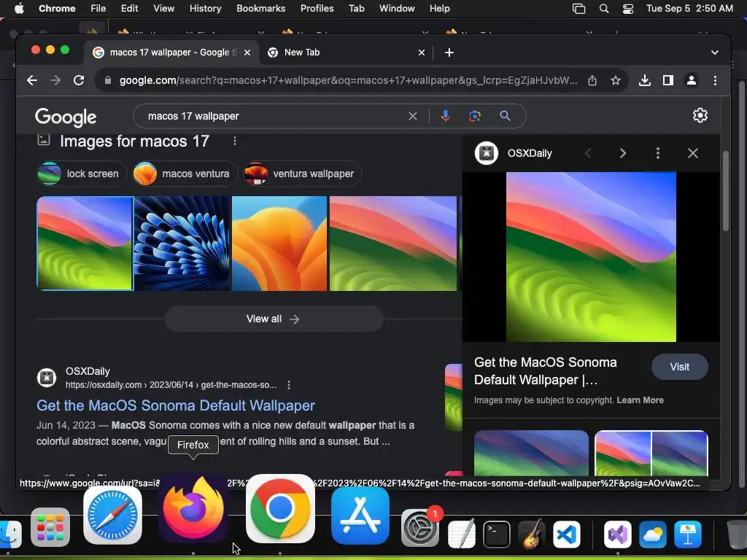Go back using Chrome's back arrow

pos(32,80)
